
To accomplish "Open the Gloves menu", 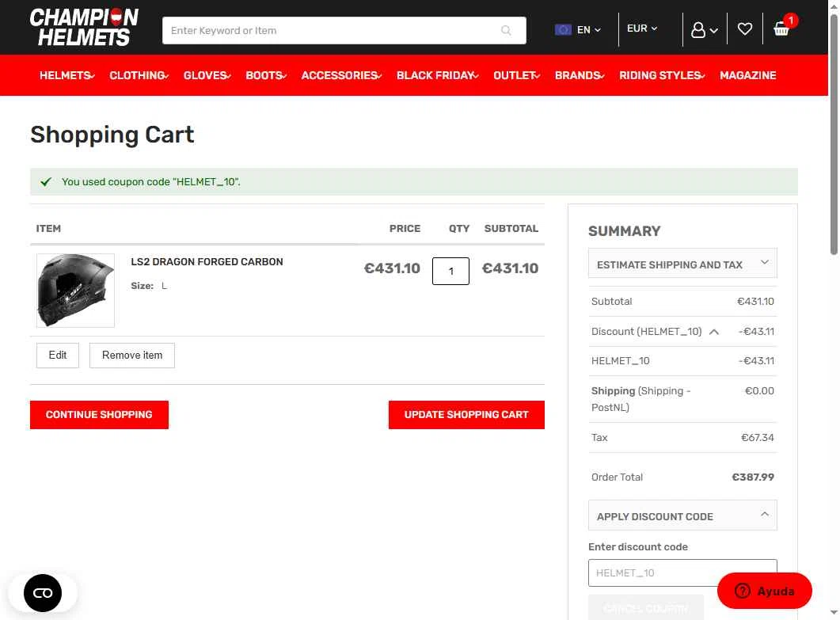I will [x=207, y=75].
